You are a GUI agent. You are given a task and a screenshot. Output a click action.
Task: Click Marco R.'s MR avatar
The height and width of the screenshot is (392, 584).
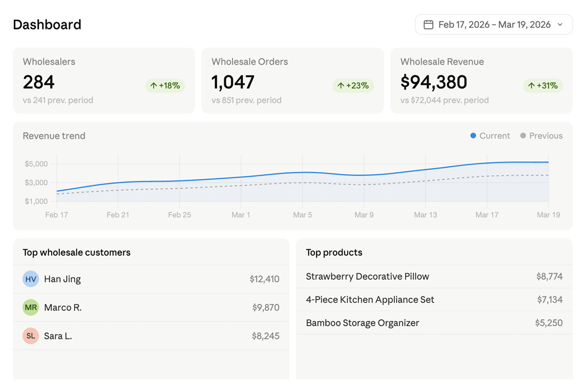[31, 307]
